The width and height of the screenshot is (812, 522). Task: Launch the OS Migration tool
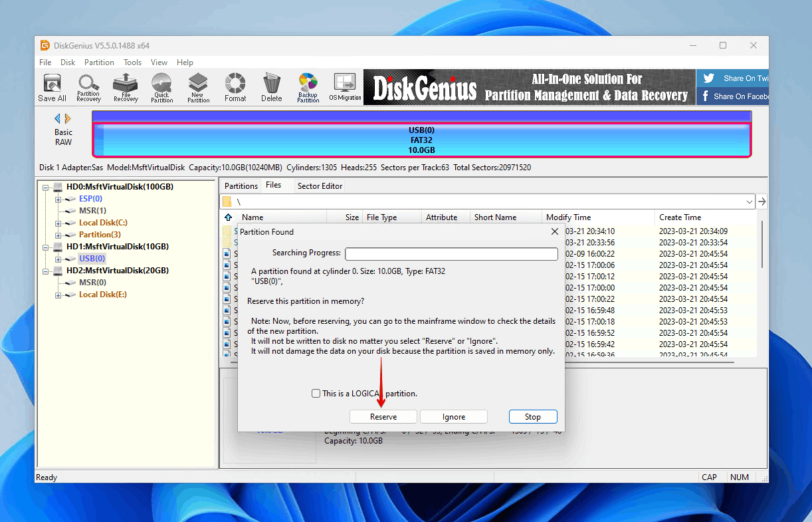coord(345,88)
